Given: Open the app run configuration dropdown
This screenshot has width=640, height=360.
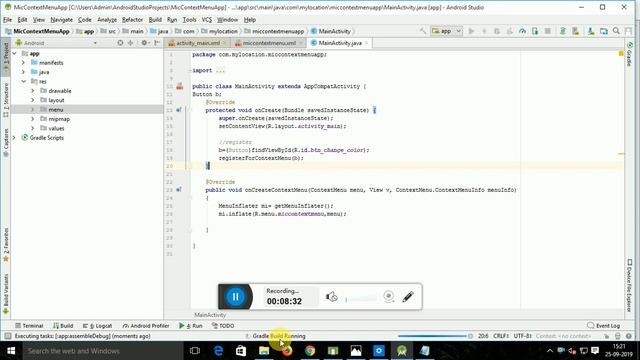Looking at the screenshot, I should 446,31.
